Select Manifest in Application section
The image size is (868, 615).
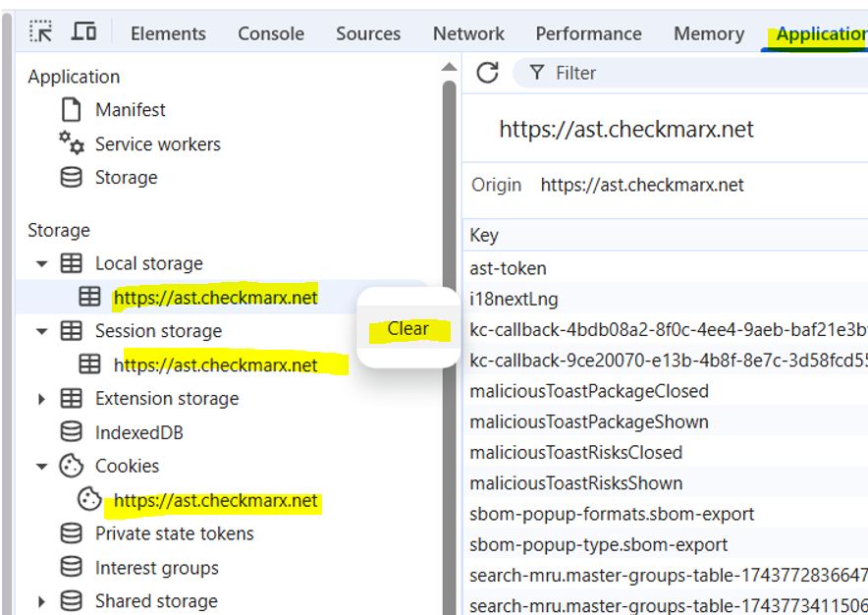[x=130, y=110]
